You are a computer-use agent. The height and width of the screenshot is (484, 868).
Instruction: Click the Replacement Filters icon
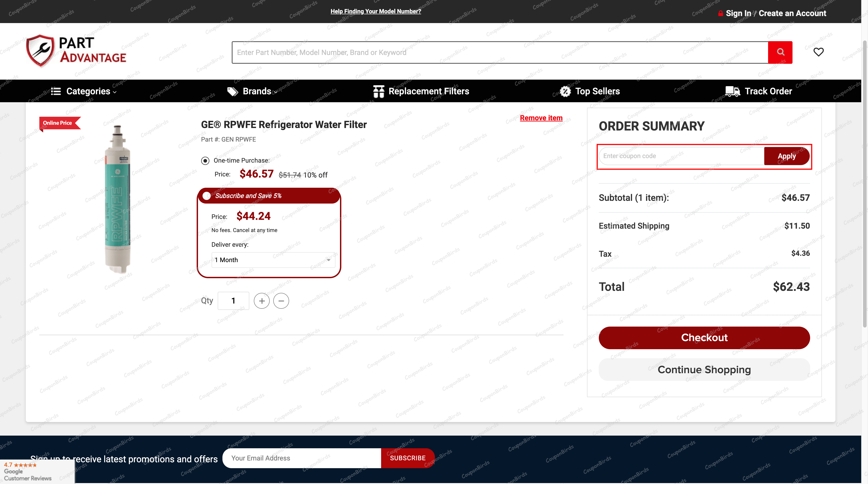coord(378,91)
